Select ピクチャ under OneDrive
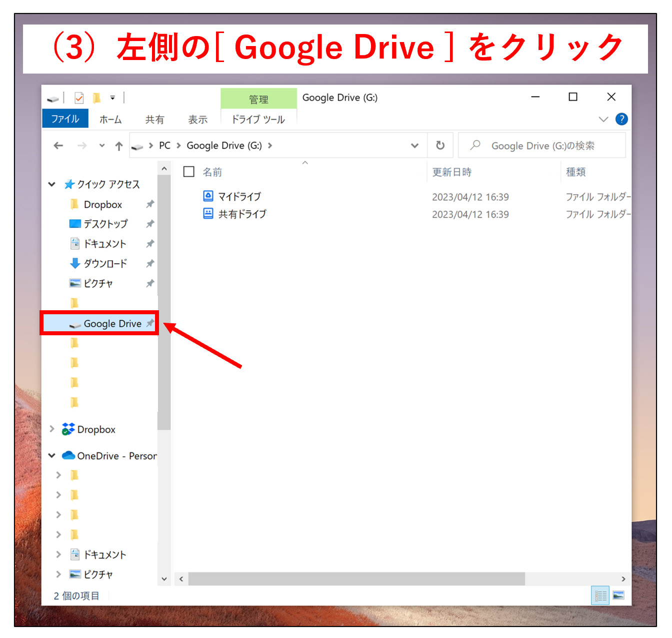 click(x=98, y=574)
